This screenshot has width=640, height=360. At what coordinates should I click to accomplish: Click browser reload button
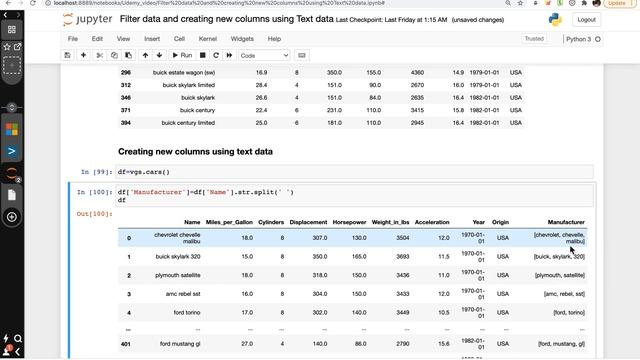(x=33, y=3)
